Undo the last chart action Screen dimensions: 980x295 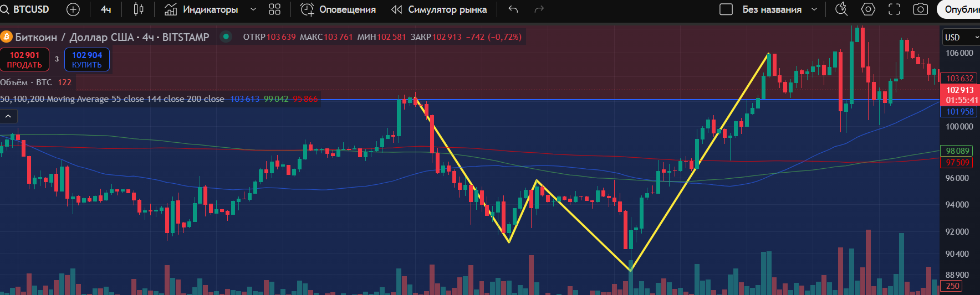(x=513, y=9)
